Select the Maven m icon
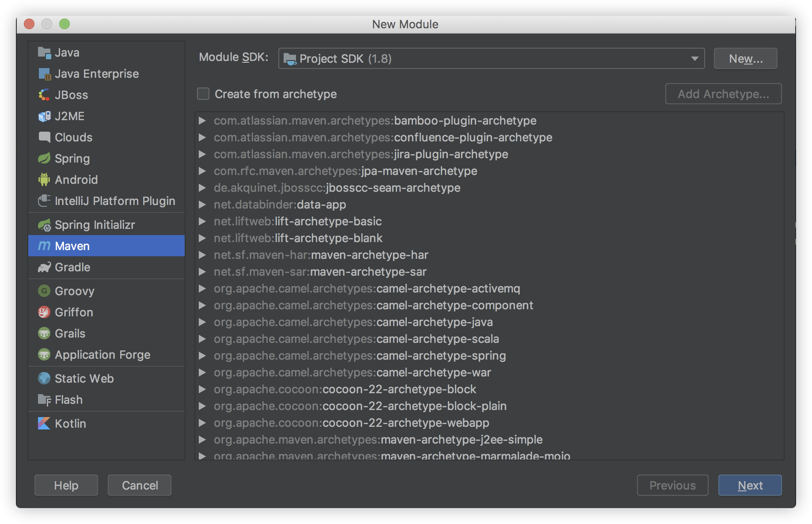This screenshot has width=812, height=524. pyautogui.click(x=44, y=246)
